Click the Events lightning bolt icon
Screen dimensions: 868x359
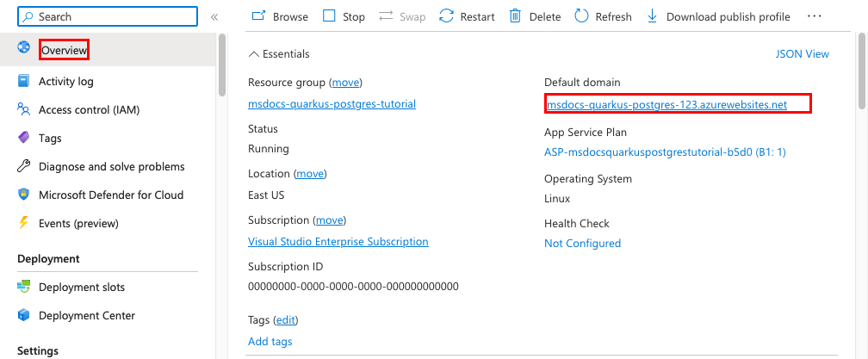coord(23,223)
